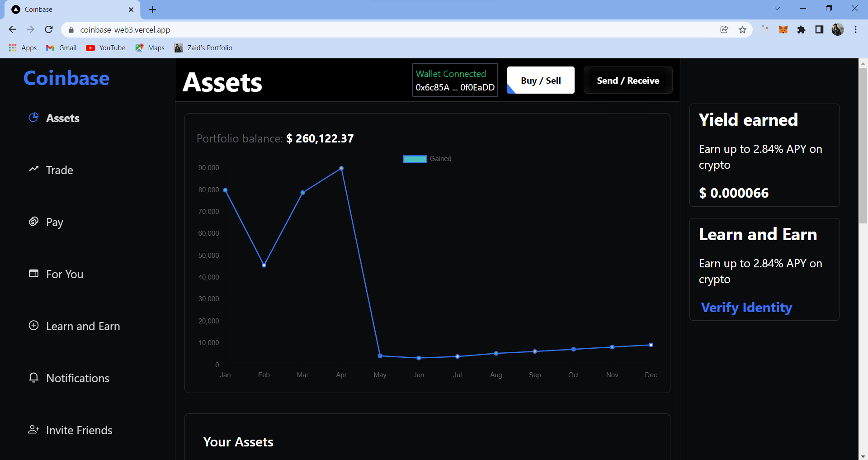Click the share page icon in address bar
868x460 pixels.
point(724,29)
